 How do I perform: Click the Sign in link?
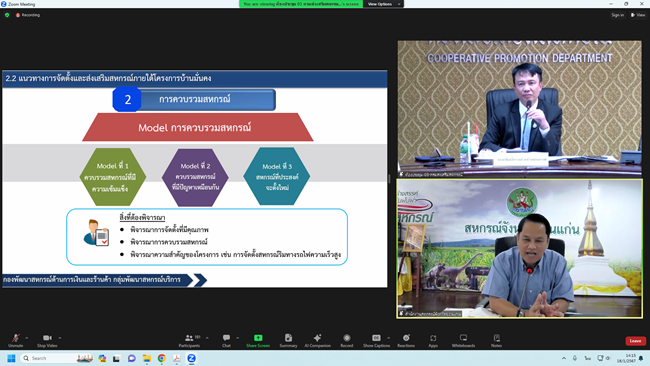click(617, 15)
